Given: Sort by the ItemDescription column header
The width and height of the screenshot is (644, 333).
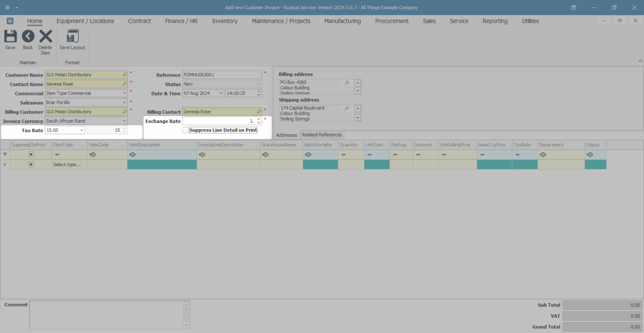Looking at the screenshot, I should point(162,145).
